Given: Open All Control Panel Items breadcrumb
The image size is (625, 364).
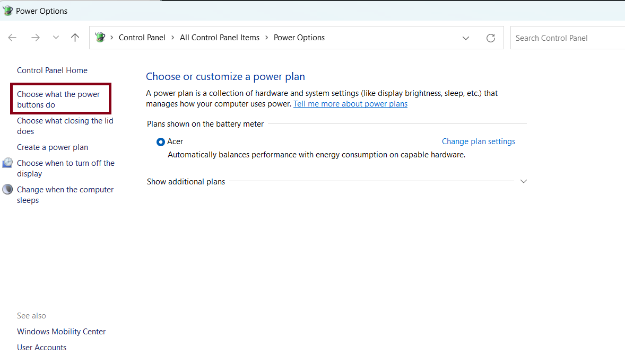Looking at the screenshot, I should pos(220,38).
